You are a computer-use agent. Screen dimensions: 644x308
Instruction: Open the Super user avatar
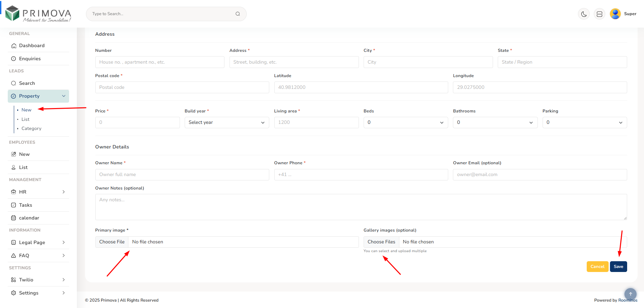pyautogui.click(x=615, y=14)
